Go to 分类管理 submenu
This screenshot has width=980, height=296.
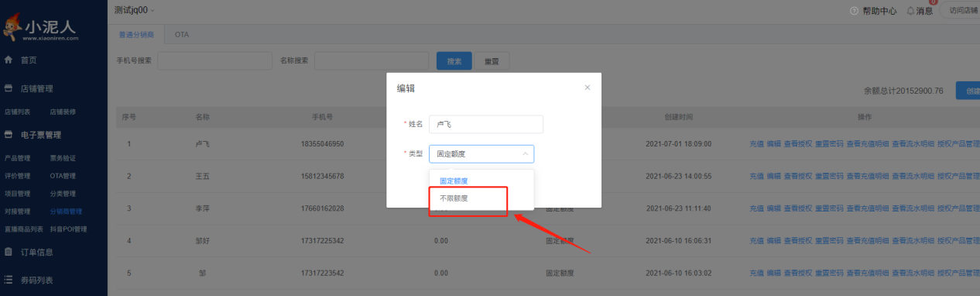pos(63,194)
